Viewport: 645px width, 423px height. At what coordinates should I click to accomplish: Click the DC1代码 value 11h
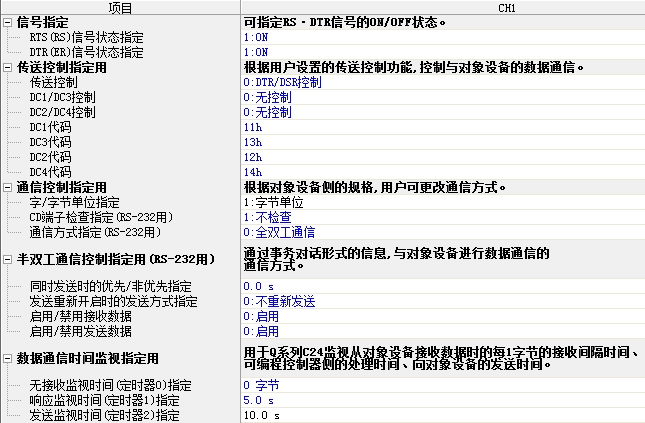pos(252,127)
